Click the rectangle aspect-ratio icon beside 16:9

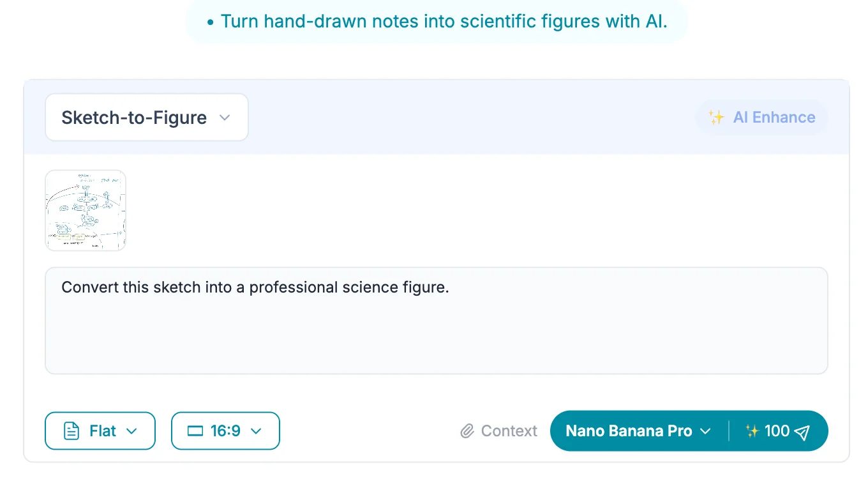click(195, 431)
